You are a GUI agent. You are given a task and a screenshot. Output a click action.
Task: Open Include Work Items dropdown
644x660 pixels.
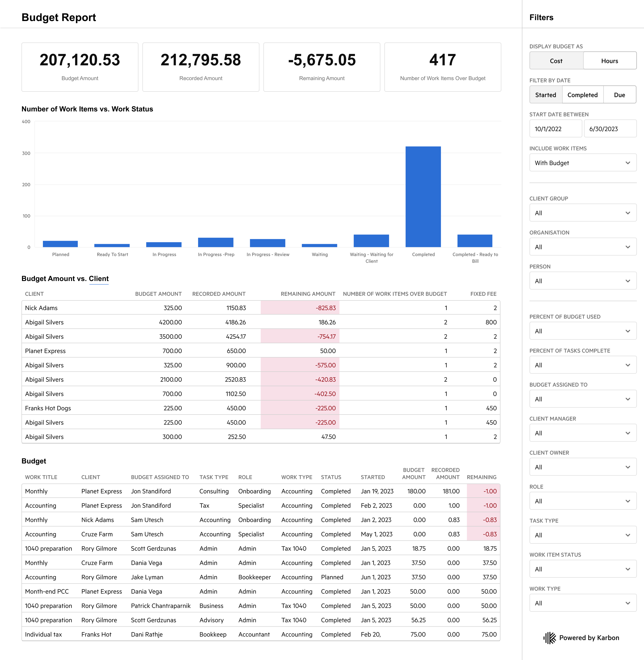[583, 163]
